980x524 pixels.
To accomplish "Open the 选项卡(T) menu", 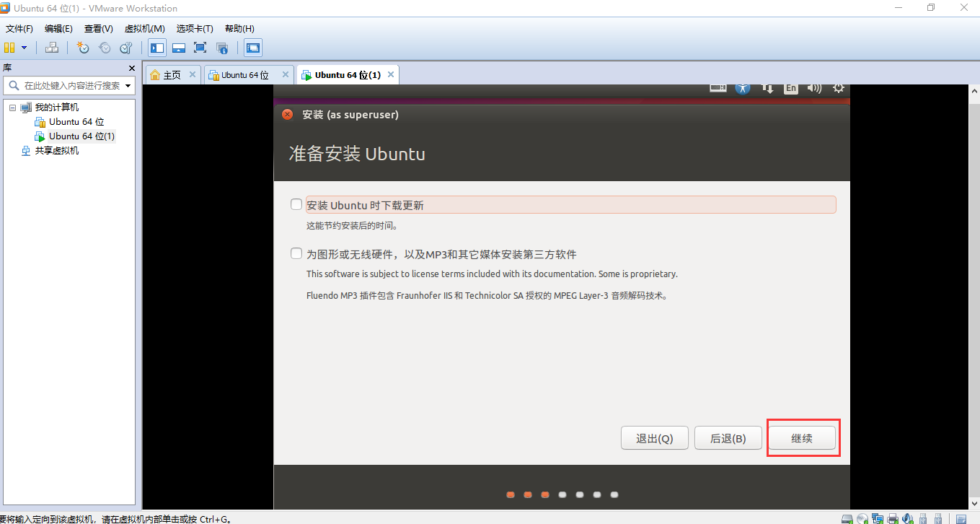I will 195,29.
